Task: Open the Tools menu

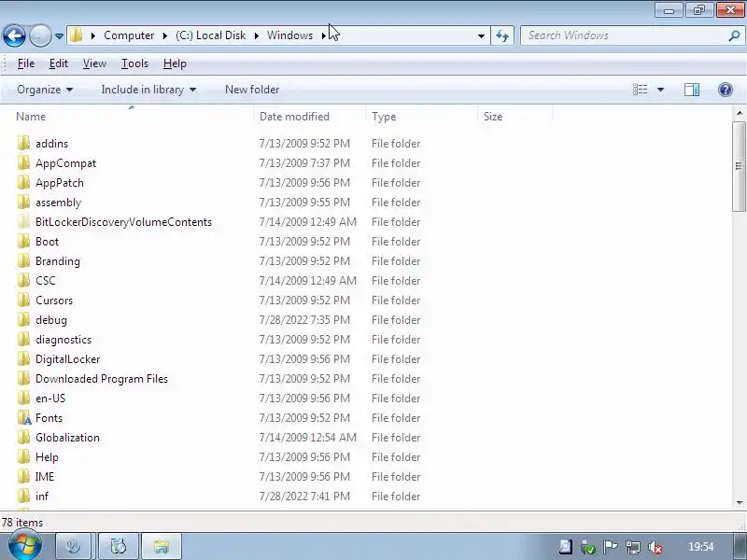Action: point(134,63)
